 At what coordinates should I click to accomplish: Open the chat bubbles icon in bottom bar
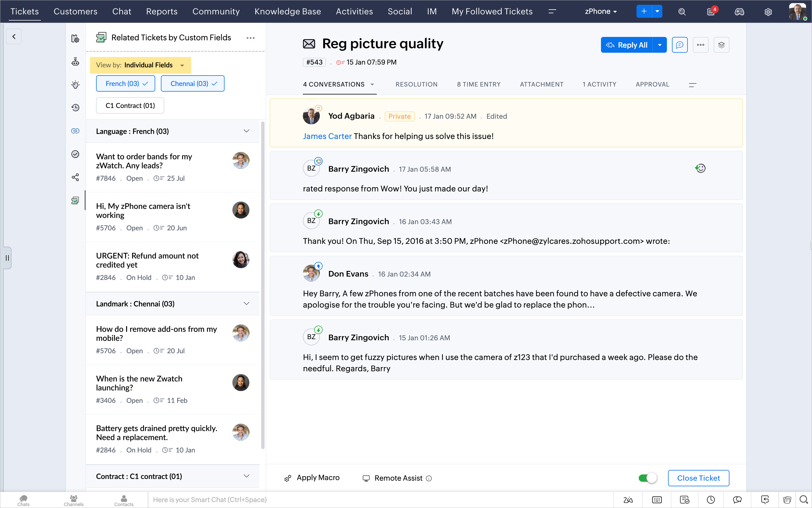tap(737, 500)
